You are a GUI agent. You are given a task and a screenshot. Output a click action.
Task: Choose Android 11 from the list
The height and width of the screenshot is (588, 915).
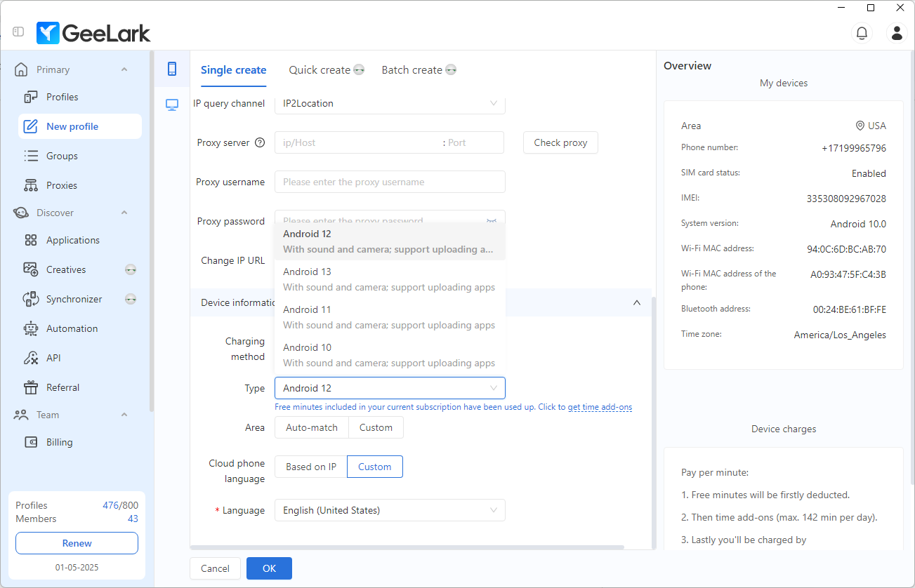390,317
